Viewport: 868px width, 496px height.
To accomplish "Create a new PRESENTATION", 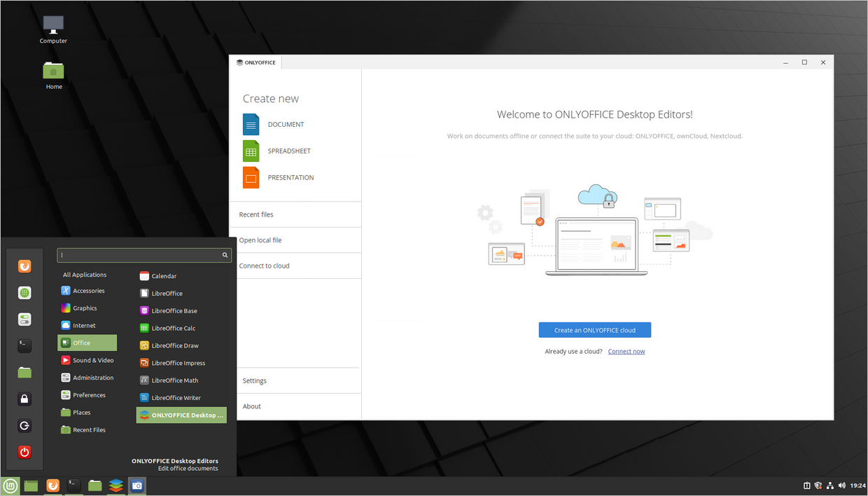I will coord(290,177).
